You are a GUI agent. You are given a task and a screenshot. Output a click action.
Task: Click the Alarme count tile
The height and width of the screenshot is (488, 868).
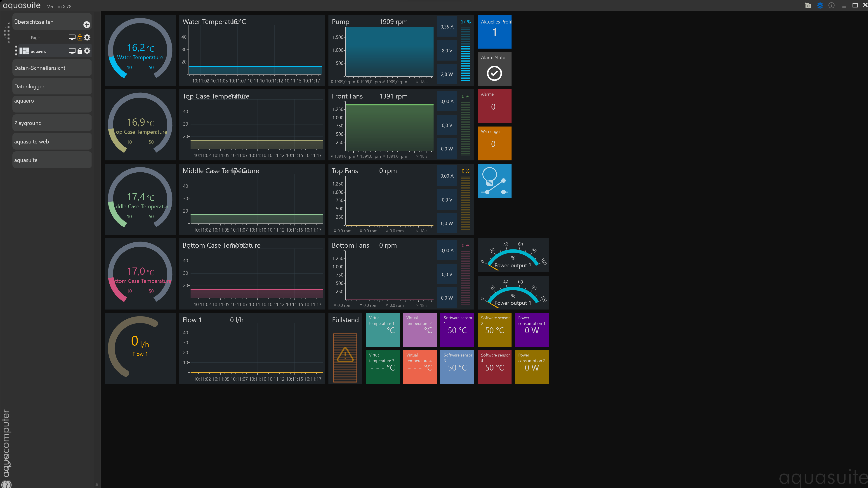coord(494,106)
